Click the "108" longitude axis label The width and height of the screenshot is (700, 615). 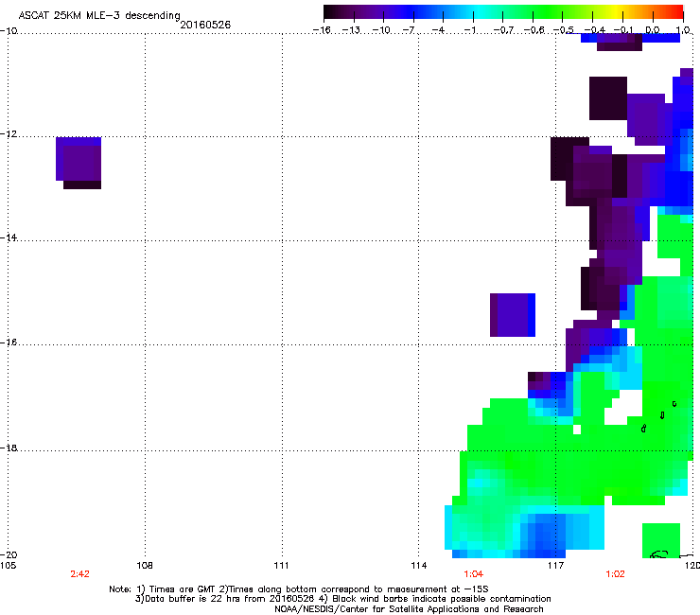(x=145, y=566)
